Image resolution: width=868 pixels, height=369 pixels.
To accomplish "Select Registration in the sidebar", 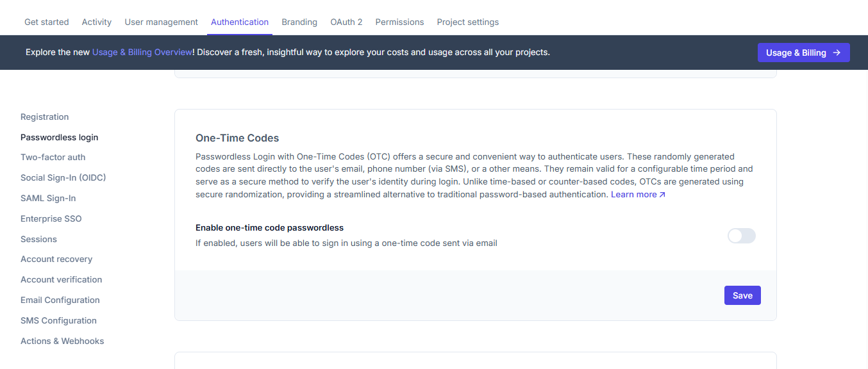I will point(44,117).
